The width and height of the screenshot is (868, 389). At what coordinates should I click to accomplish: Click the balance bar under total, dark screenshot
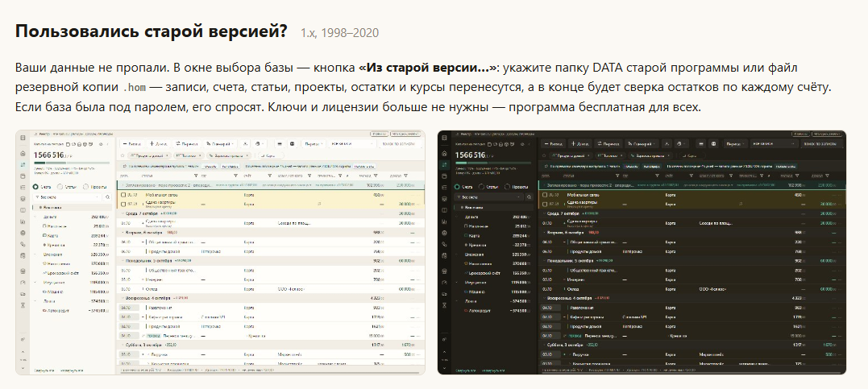(492, 163)
